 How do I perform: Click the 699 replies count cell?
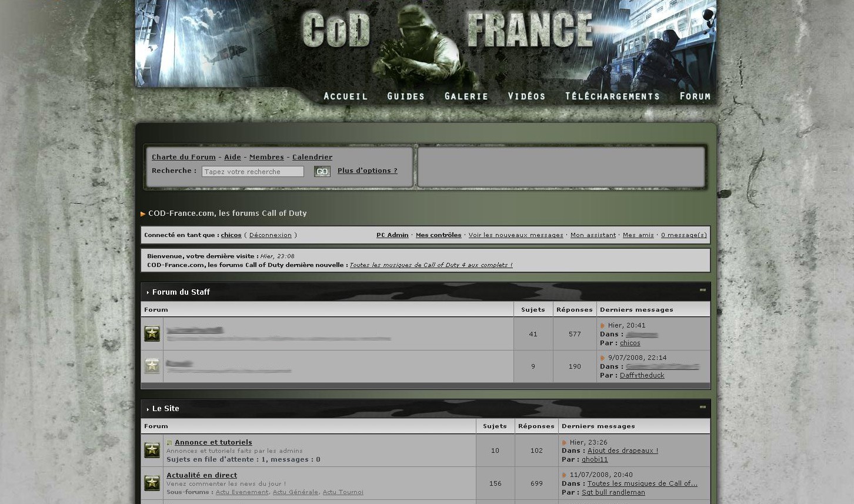(x=536, y=483)
